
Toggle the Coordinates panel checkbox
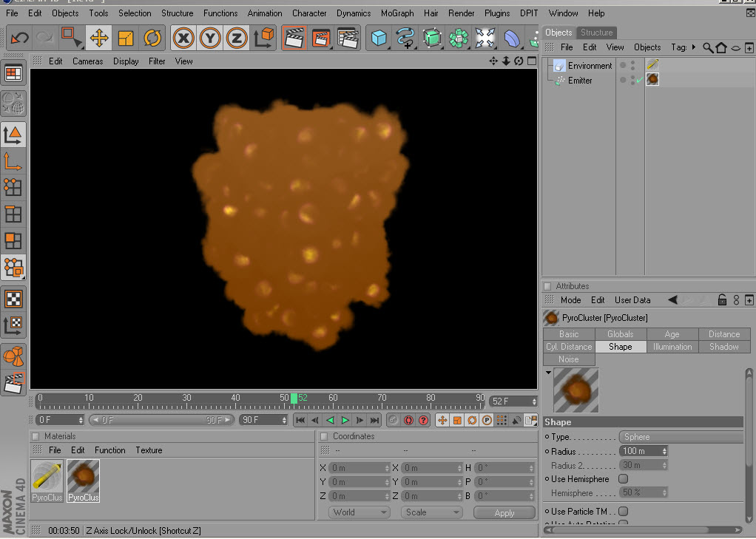(x=324, y=436)
